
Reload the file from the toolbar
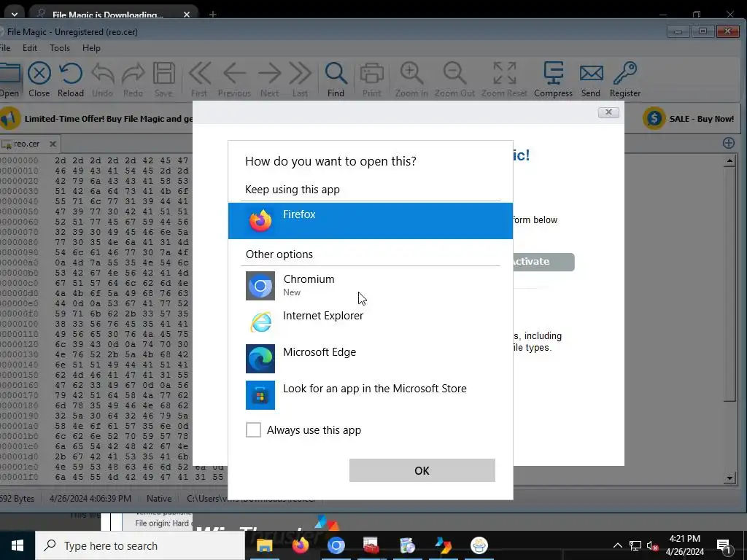71,79
